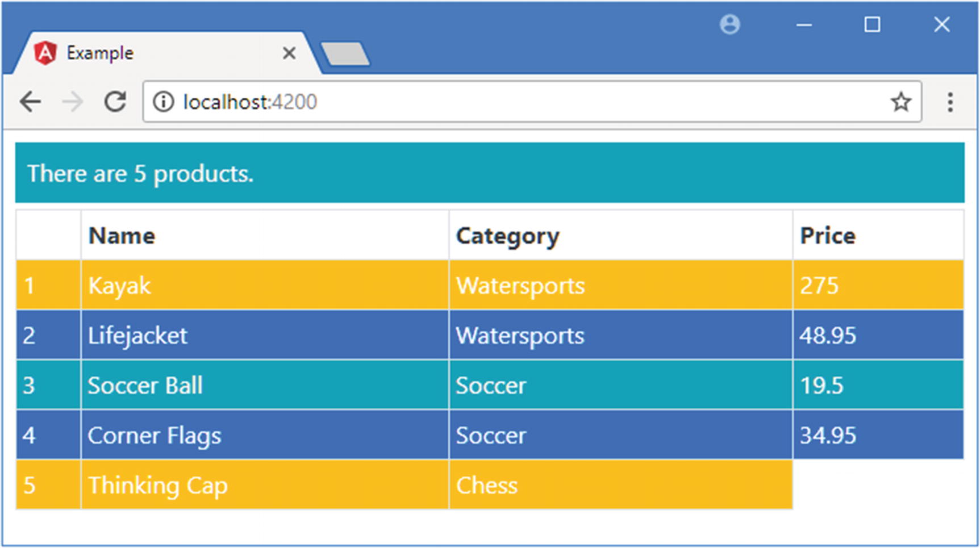This screenshot has height=548, width=980.
Task: Click the site information icon
Action: (164, 102)
